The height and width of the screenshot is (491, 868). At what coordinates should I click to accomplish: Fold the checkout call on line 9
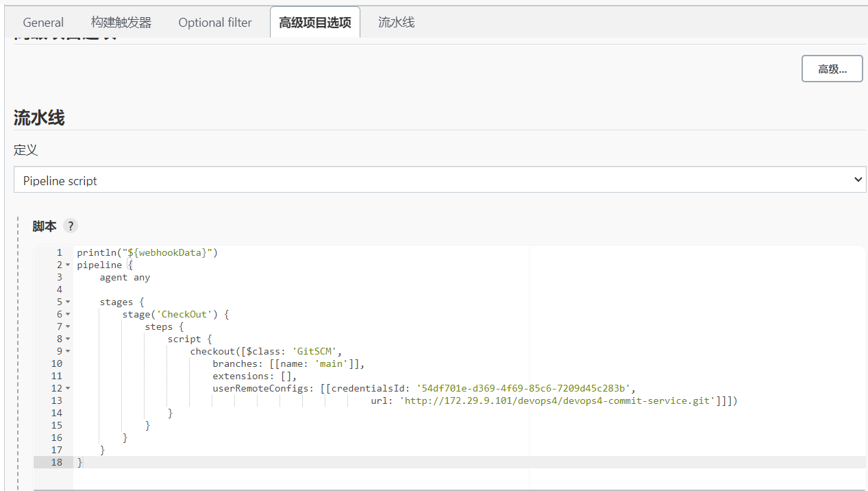tap(68, 352)
